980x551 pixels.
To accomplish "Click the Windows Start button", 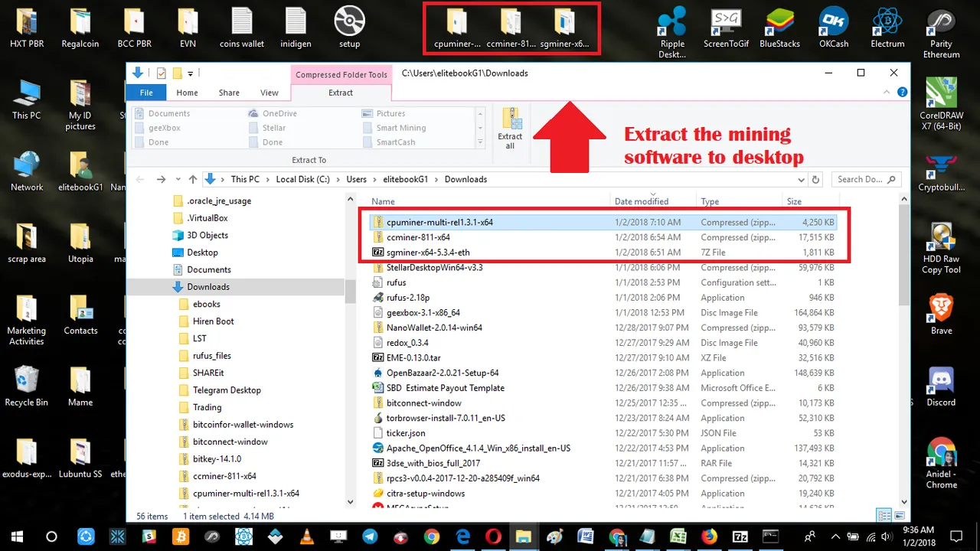I will (x=16, y=536).
